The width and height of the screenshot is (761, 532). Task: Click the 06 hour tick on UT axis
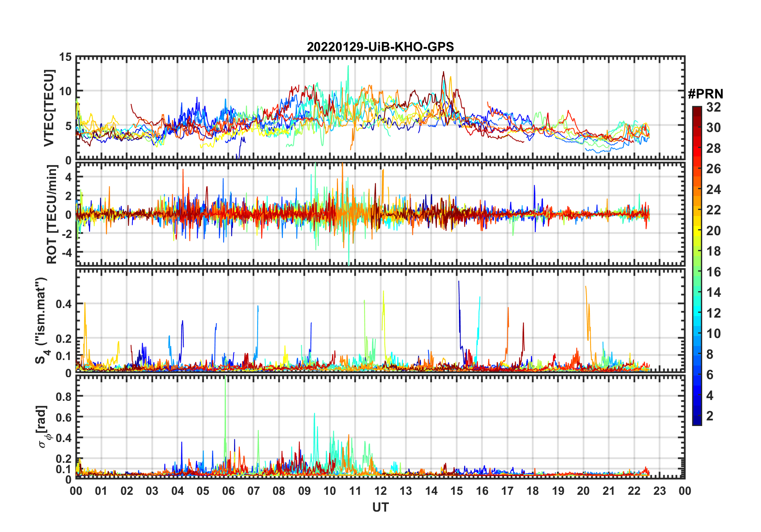point(228,491)
